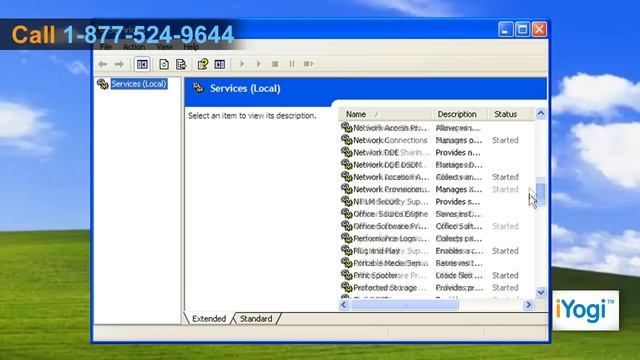The image size is (640, 360).
Task: Click the horizontal scrollbar left arrow
Action: coord(344,305)
